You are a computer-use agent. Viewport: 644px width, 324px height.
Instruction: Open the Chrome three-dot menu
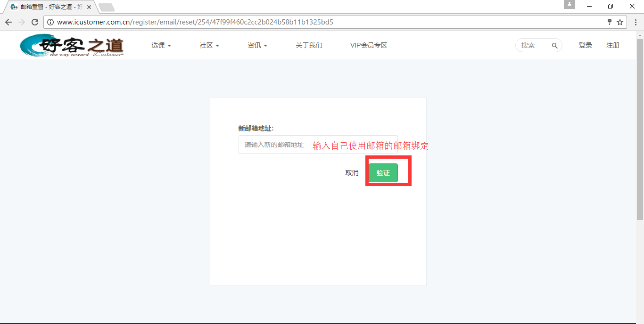pos(635,22)
